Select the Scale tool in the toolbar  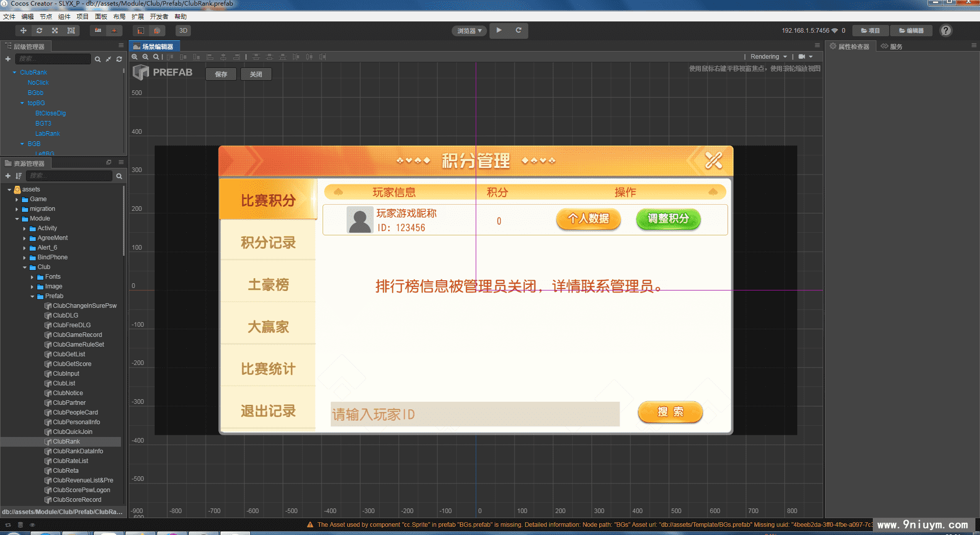pos(55,31)
